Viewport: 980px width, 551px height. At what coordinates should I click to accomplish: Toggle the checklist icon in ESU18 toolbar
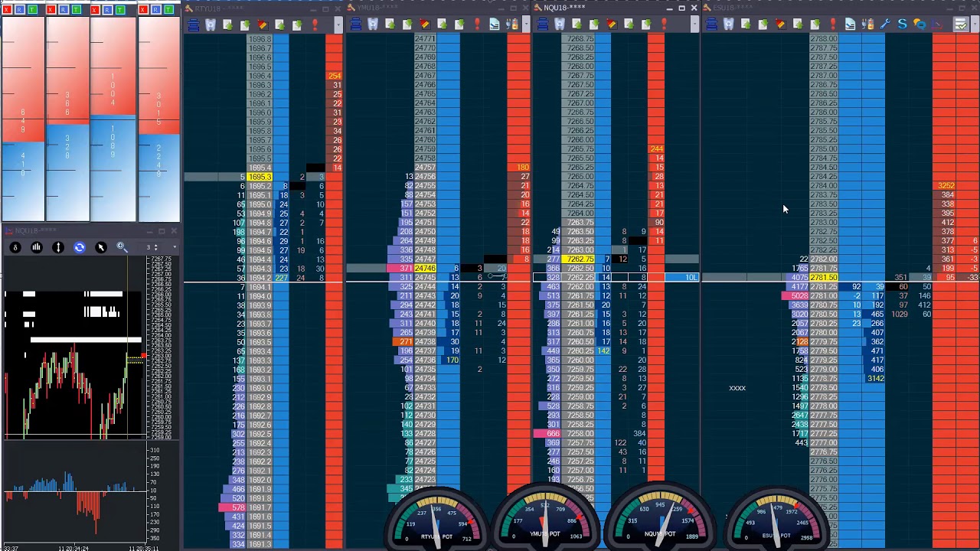(x=960, y=25)
